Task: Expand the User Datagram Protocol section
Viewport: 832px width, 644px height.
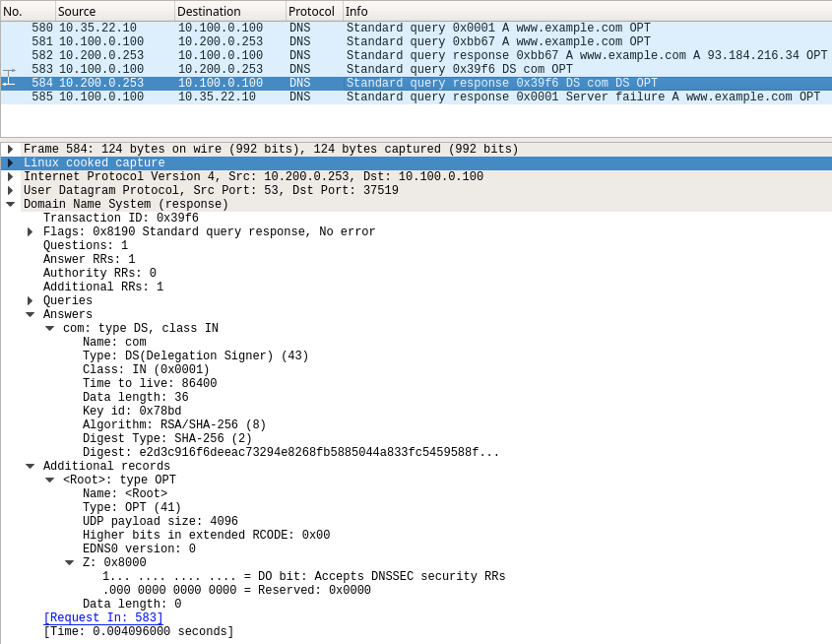Action: click(10, 191)
